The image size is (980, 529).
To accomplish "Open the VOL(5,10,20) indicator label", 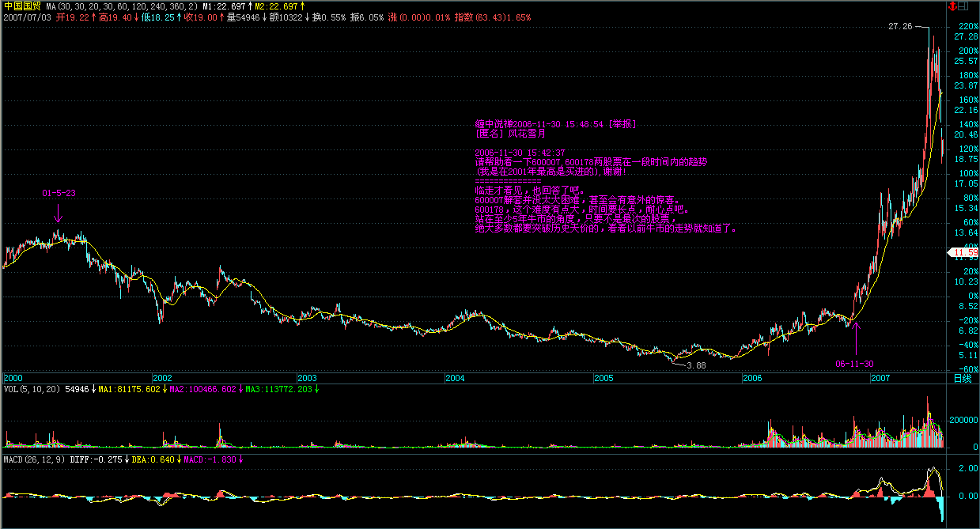I will 32,389.
